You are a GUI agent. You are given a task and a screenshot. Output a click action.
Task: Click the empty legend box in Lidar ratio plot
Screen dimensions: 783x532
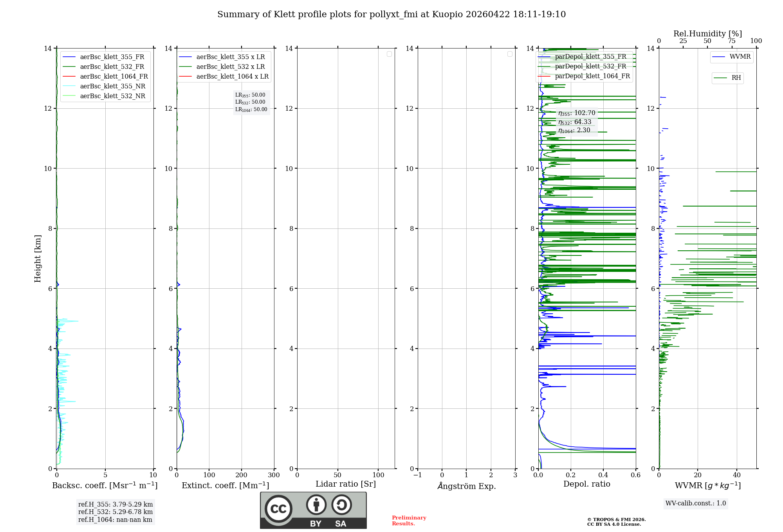[389, 54]
